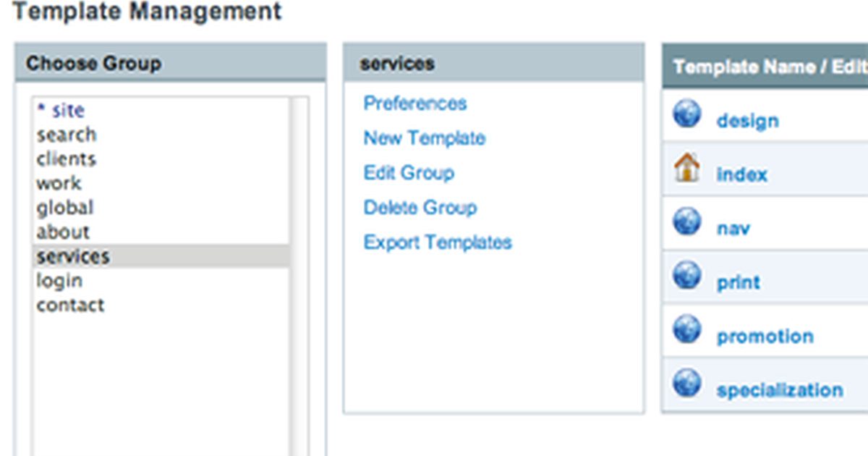Select the global group
Viewport: 868px width, 456px height.
[64, 208]
